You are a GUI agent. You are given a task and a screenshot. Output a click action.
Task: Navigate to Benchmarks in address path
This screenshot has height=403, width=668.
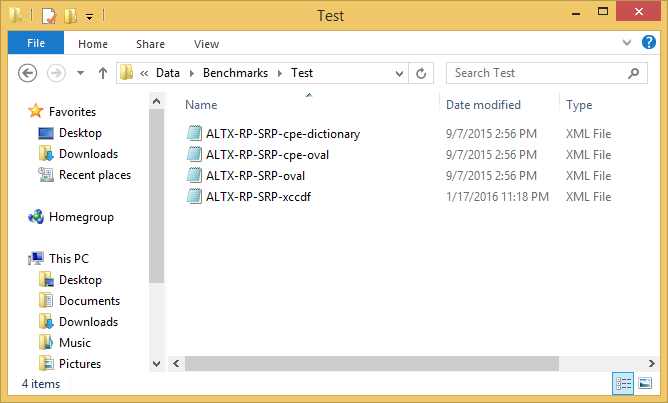coord(235,73)
